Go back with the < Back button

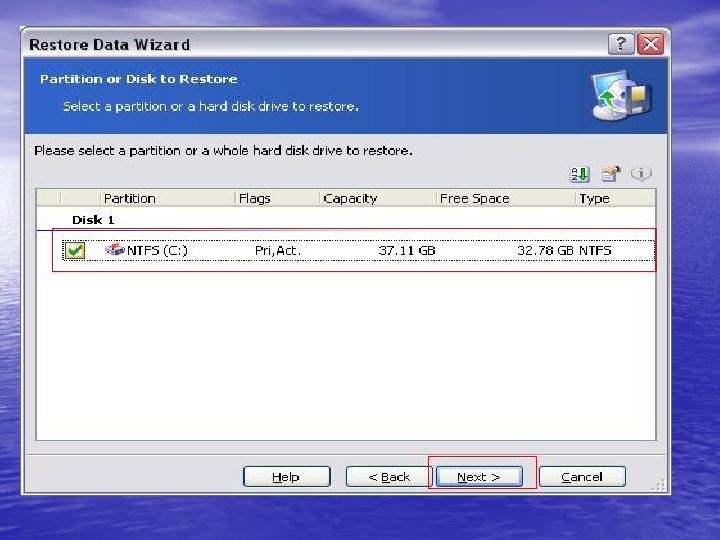point(389,477)
